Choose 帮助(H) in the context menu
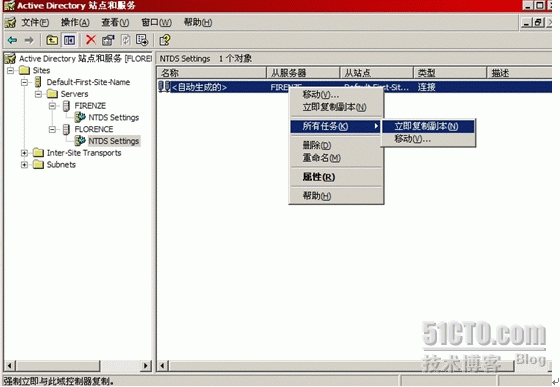560x387 pixels. click(x=336, y=196)
